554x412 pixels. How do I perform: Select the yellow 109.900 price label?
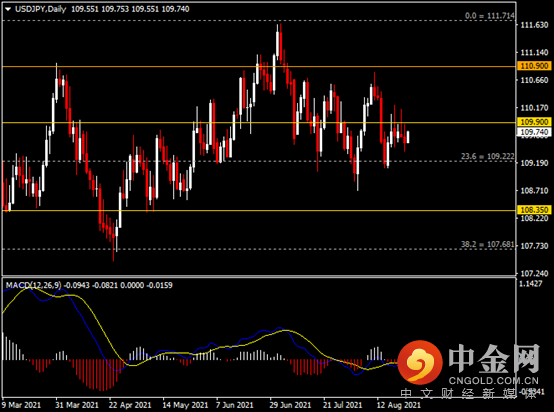(x=535, y=122)
